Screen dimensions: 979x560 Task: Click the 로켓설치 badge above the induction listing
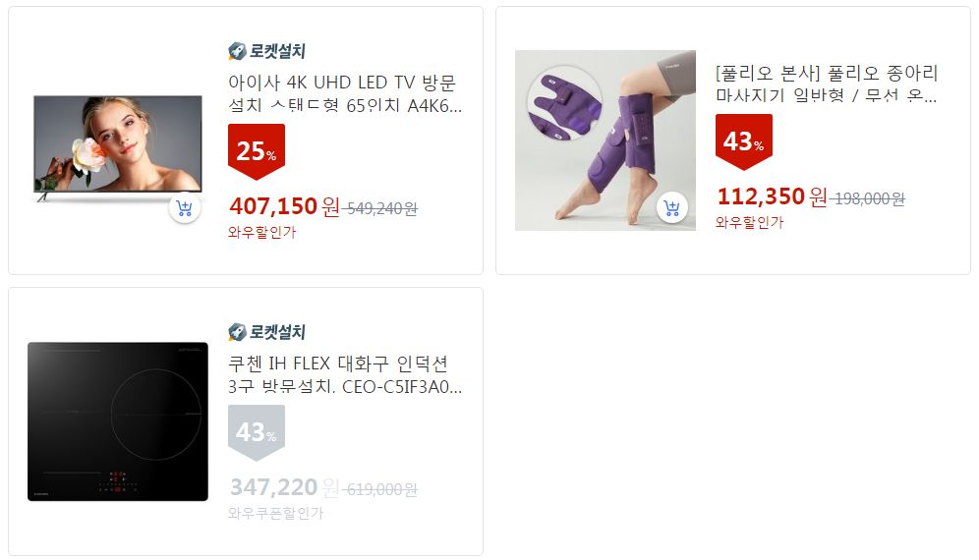tap(266, 332)
